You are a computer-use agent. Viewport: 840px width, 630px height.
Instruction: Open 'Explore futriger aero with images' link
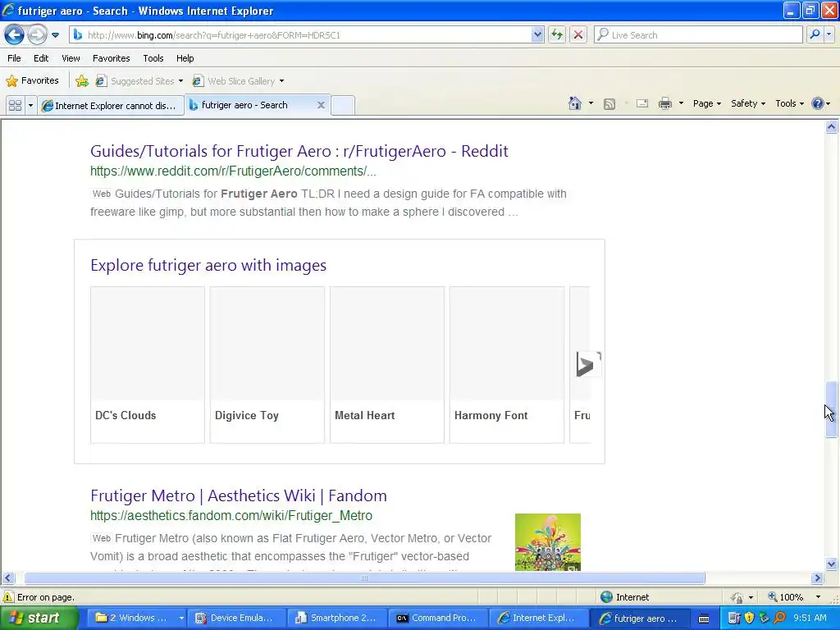click(x=208, y=265)
